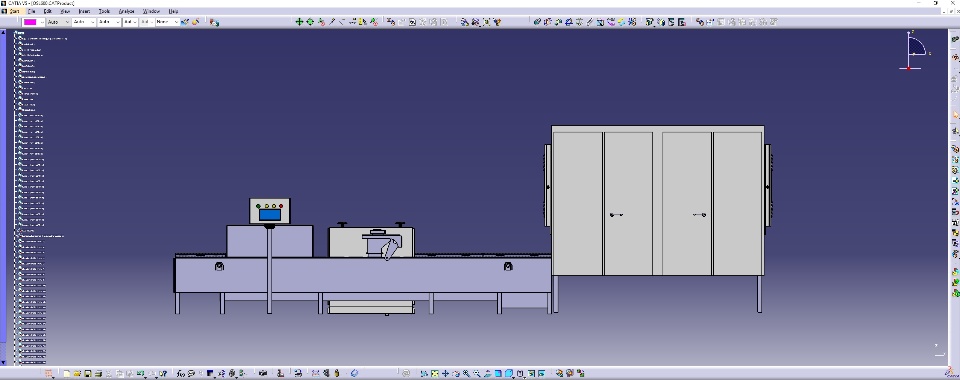Click the magenta fill color swatch
The image size is (960, 380).
(30, 22)
